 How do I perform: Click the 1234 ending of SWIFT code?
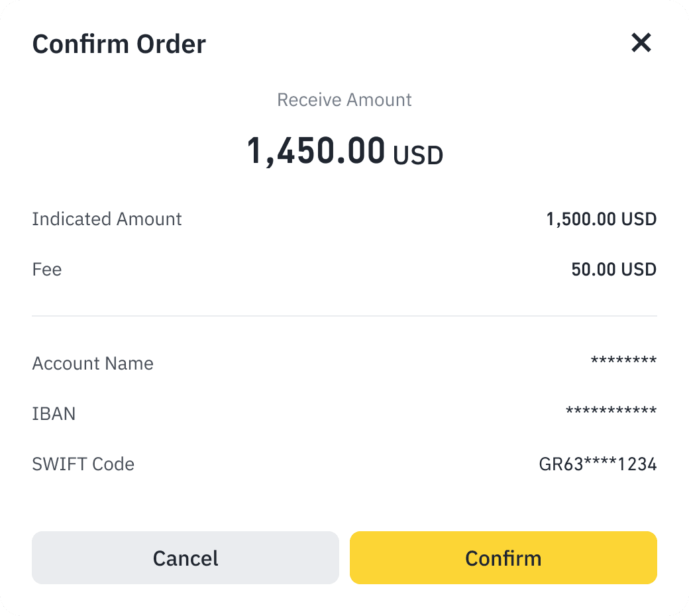pos(637,464)
